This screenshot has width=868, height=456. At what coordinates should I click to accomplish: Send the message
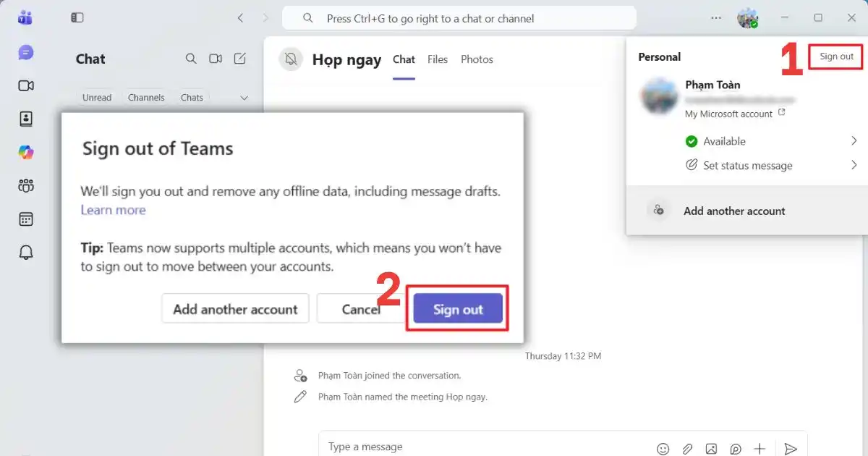tap(791, 449)
